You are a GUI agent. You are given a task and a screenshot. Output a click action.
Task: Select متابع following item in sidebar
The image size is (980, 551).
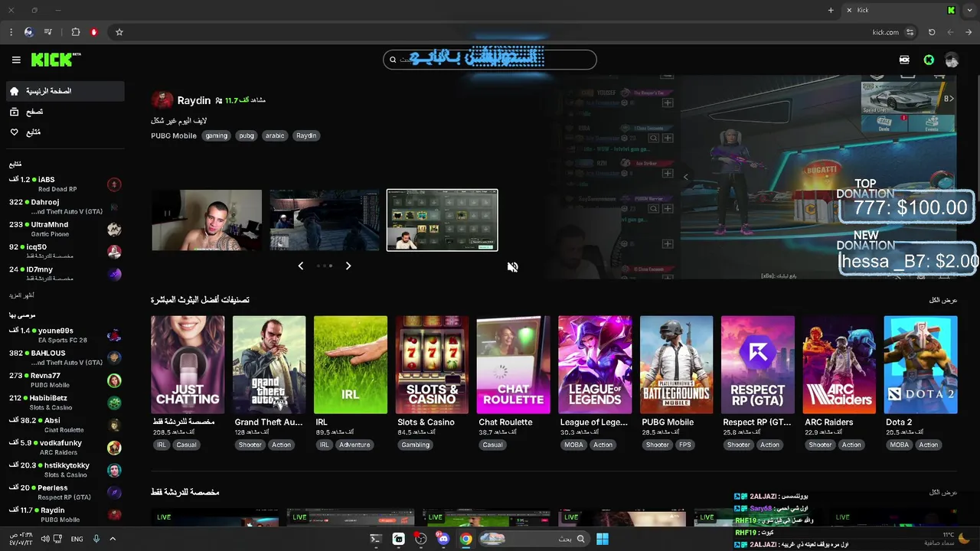tap(64, 132)
